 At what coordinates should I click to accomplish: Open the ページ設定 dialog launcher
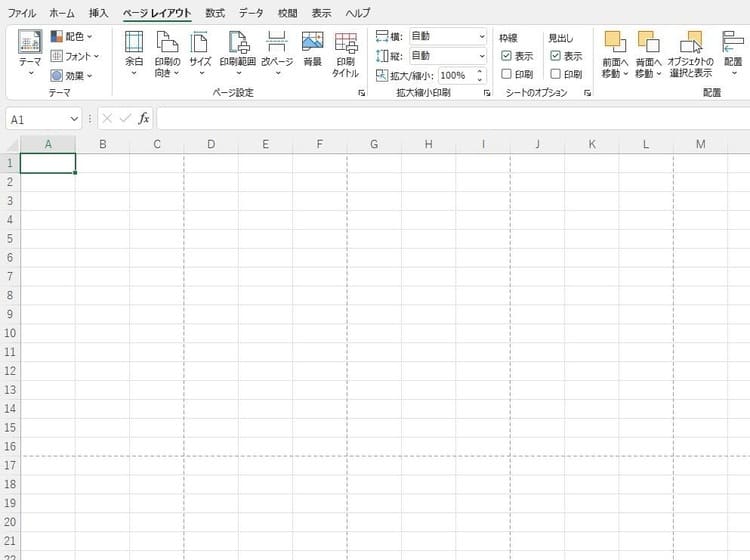(x=362, y=93)
